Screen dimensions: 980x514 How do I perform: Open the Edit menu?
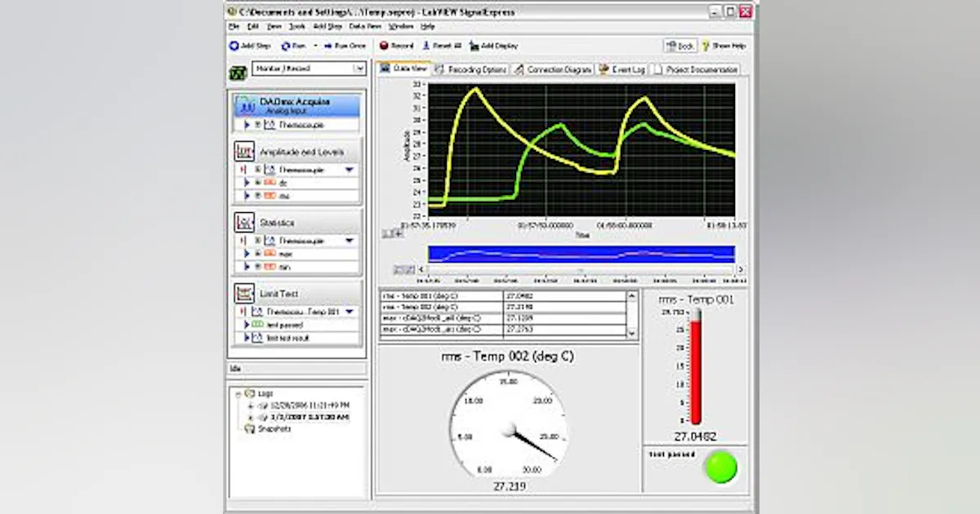pos(253,26)
